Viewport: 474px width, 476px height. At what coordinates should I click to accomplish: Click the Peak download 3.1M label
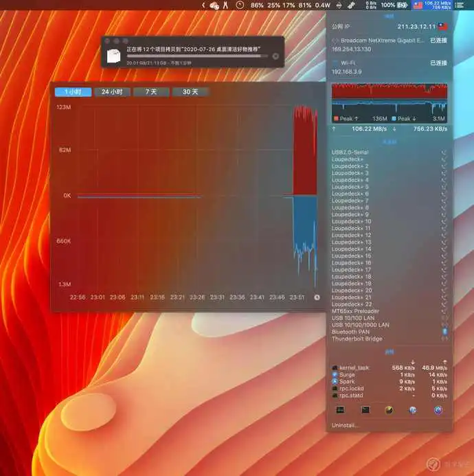pos(418,119)
